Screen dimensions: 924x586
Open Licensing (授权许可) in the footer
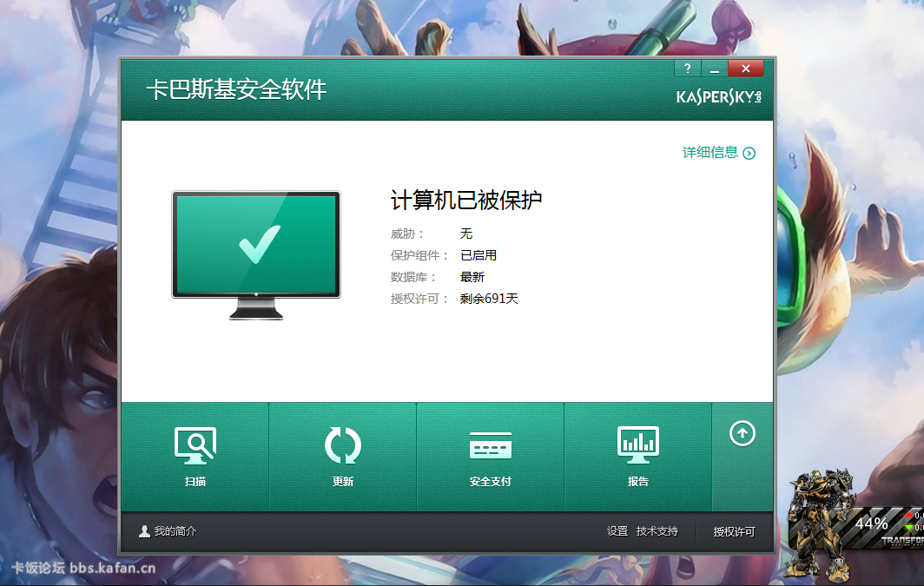pyautogui.click(x=735, y=532)
